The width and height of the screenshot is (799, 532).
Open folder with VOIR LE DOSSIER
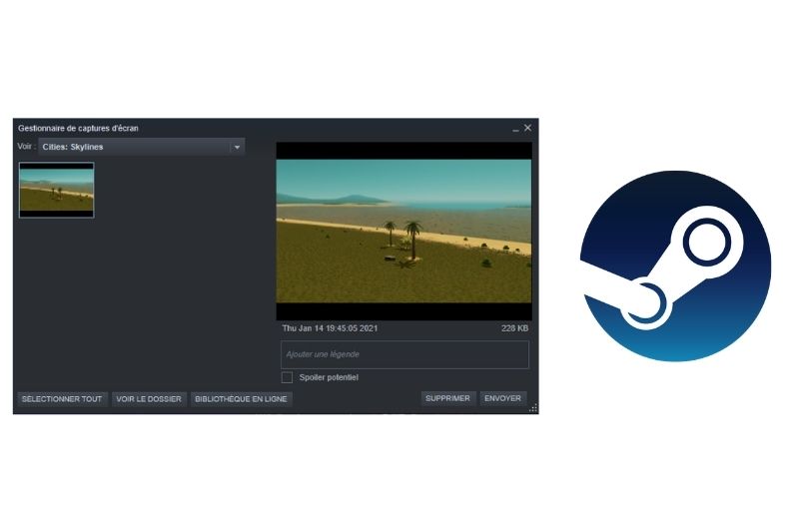point(149,399)
